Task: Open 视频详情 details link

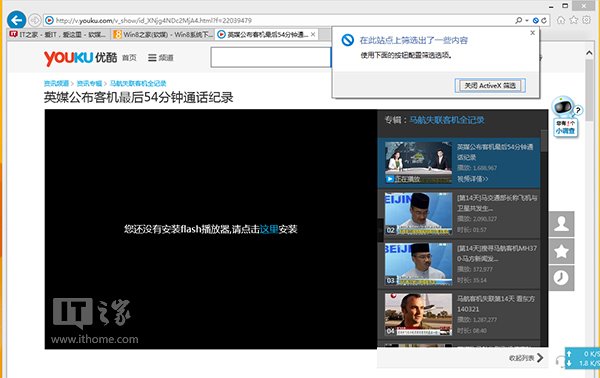Action: tap(473, 179)
